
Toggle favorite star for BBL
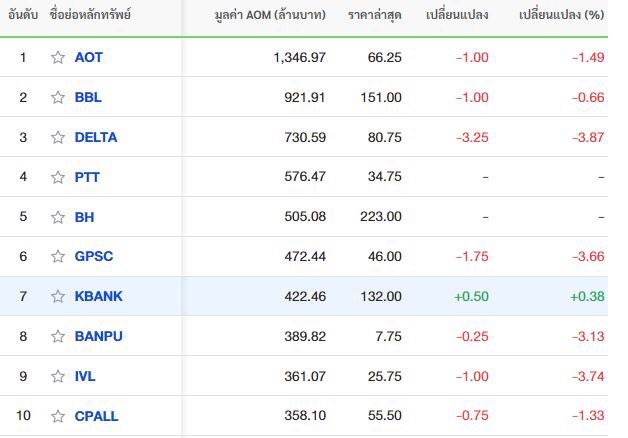(x=58, y=97)
